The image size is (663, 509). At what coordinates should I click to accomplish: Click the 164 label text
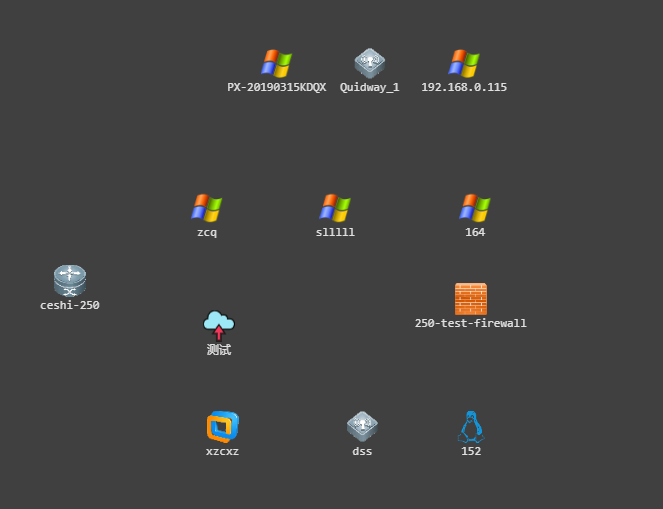pyautogui.click(x=475, y=232)
